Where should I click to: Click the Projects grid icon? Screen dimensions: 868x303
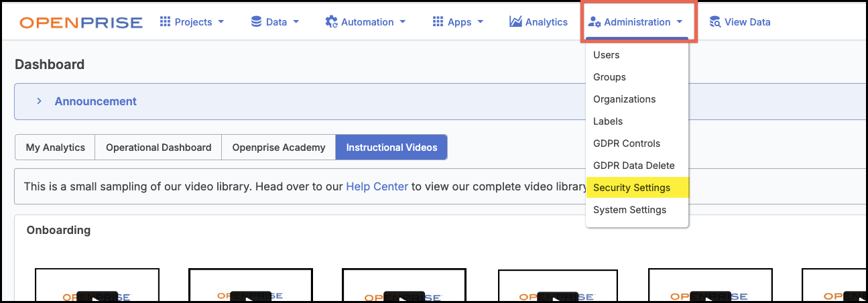click(x=165, y=21)
